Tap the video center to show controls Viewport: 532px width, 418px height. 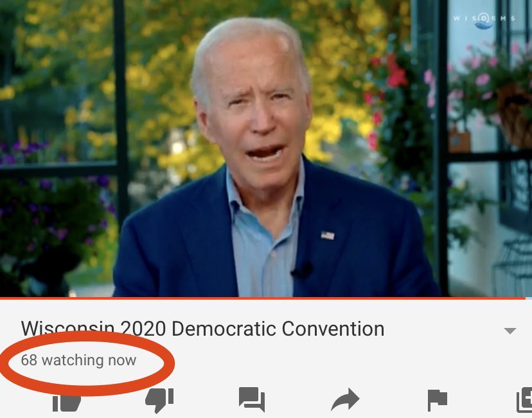pyautogui.click(x=266, y=149)
